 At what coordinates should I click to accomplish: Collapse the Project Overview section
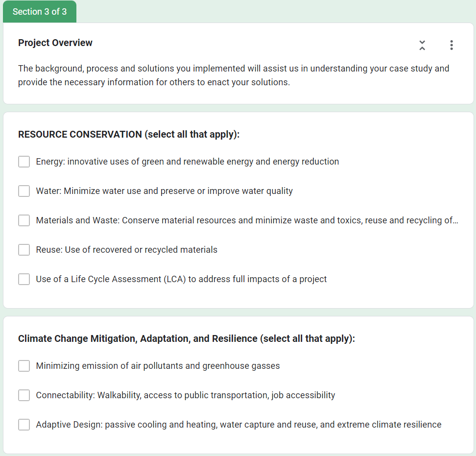point(422,45)
